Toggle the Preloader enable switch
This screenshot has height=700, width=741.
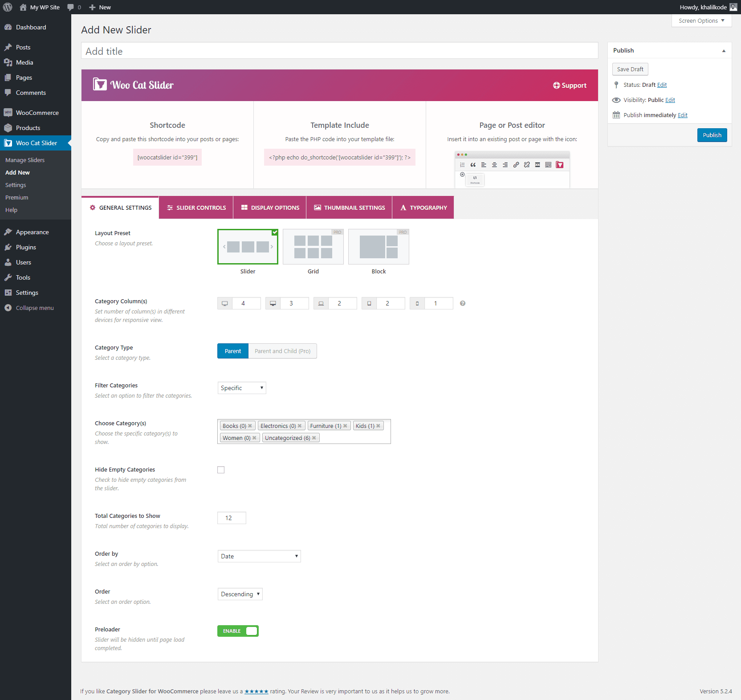tap(238, 631)
